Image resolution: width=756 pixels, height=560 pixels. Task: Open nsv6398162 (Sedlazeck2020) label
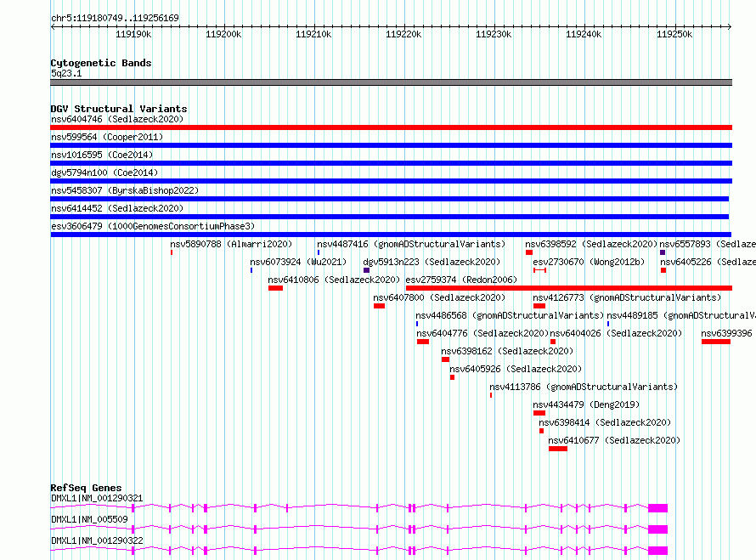507,351
